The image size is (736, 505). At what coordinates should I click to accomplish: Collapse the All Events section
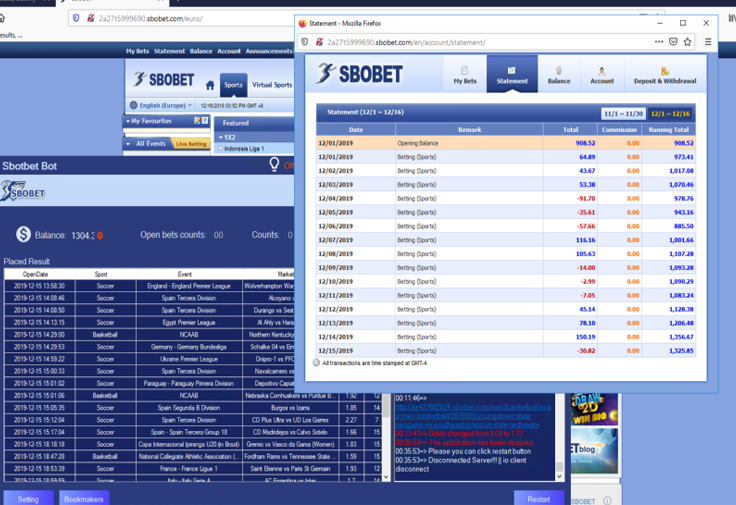(128, 144)
